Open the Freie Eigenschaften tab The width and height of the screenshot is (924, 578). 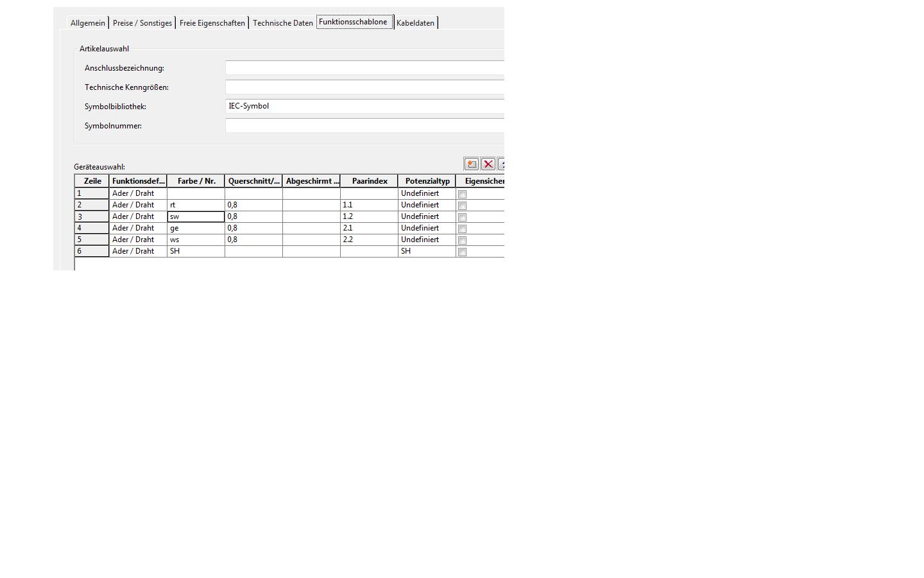point(212,22)
